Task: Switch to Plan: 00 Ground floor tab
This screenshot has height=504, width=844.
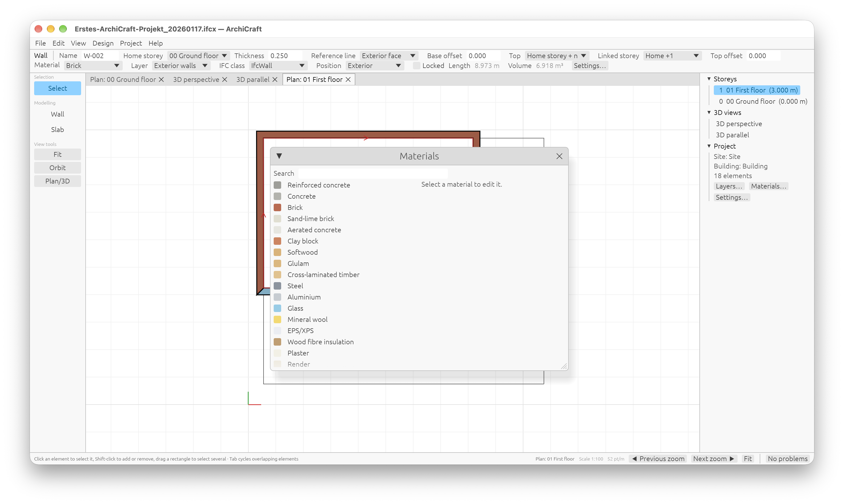Action: click(123, 79)
